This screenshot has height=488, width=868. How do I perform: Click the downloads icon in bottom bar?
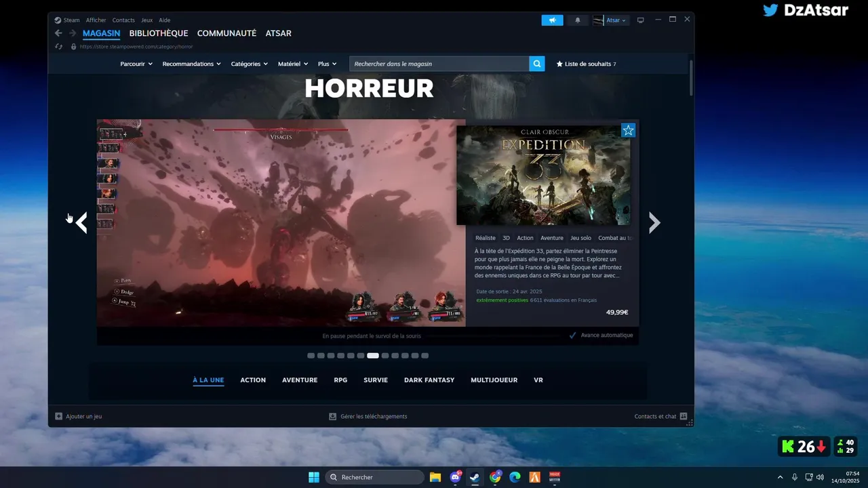click(332, 416)
